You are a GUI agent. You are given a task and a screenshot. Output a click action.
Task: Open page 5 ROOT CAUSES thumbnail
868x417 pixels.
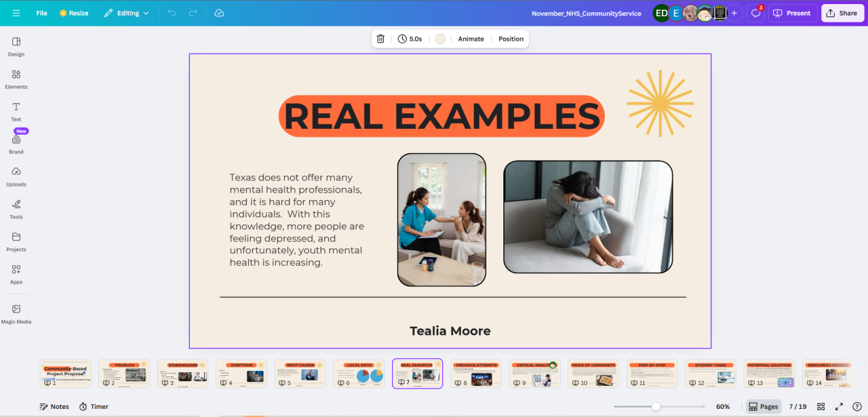(300, 374)
